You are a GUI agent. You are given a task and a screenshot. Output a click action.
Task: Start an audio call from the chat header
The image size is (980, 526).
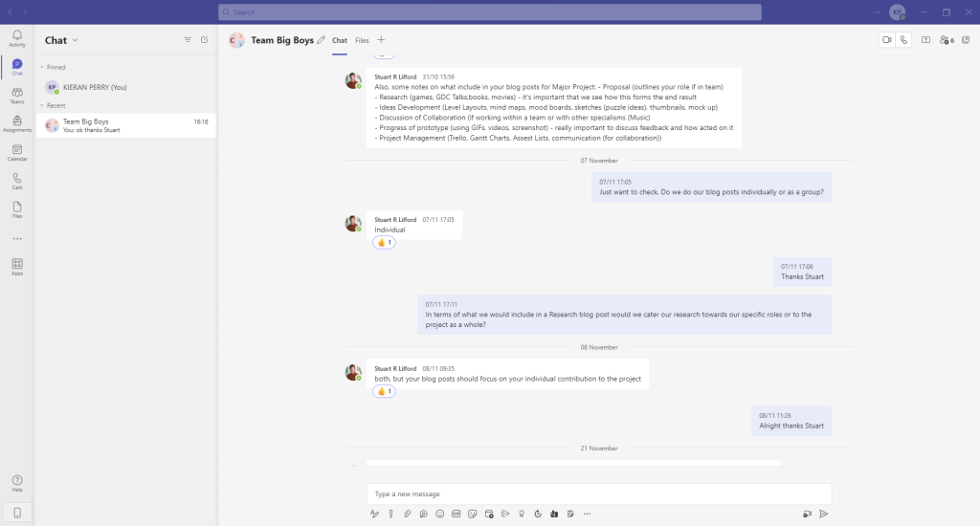pyautogui.click(x=903, y=40)
